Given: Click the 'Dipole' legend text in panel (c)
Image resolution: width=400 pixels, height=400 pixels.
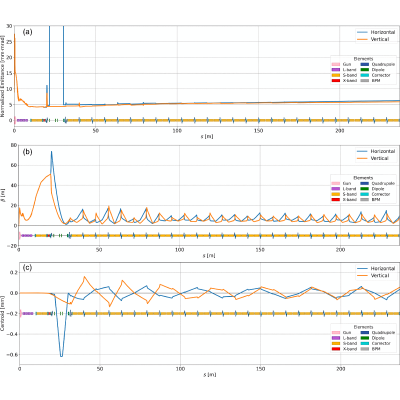Looking at the screenshot, I should pyautogui.click(x=378, y=338).
